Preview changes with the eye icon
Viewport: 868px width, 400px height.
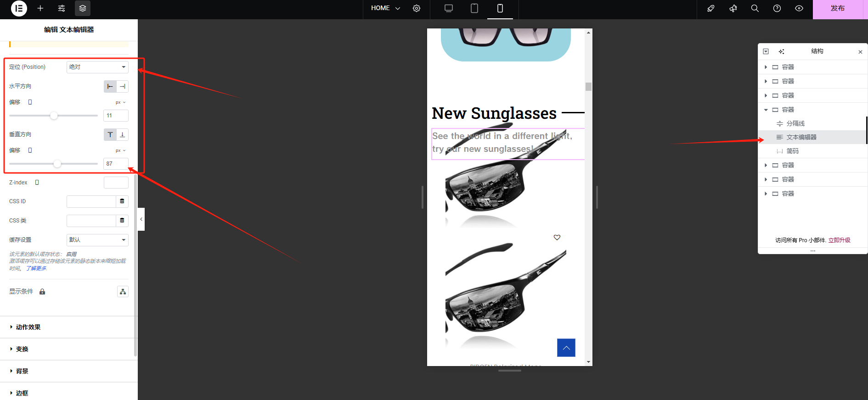(799, 8)
